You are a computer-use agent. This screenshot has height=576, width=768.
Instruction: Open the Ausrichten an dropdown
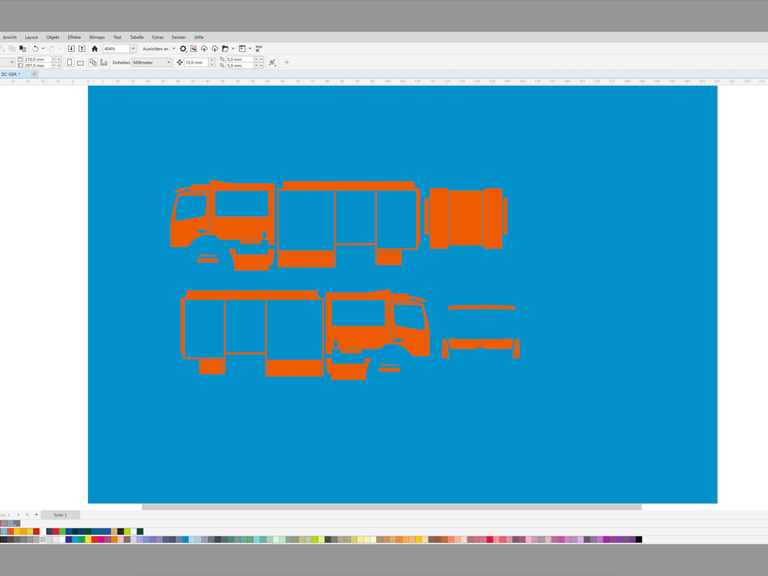[159, 48]
